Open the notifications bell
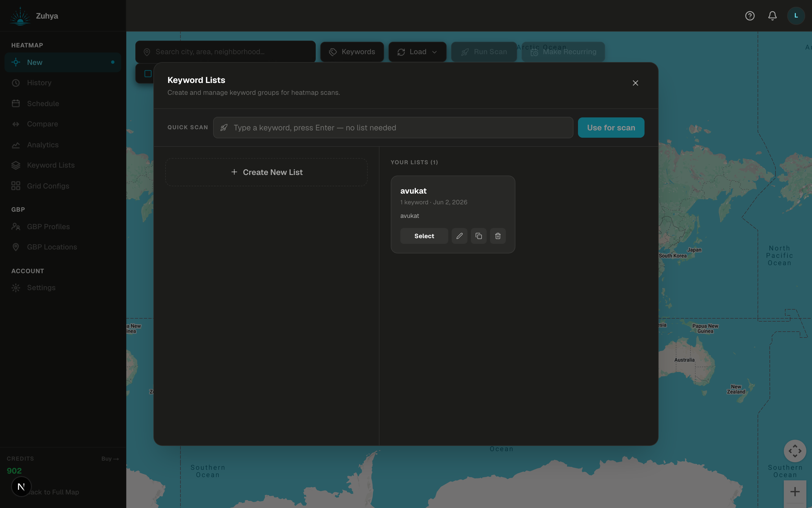 773,16
